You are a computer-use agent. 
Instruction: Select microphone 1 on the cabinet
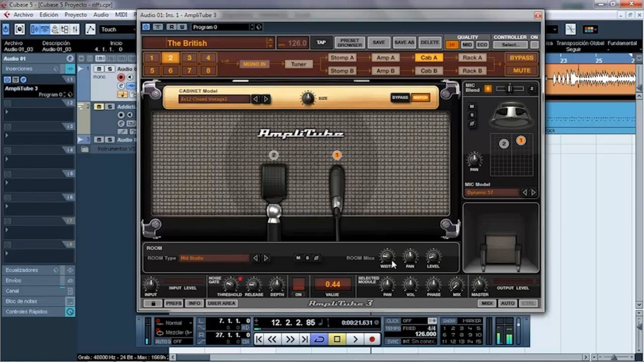pos(337,155)
